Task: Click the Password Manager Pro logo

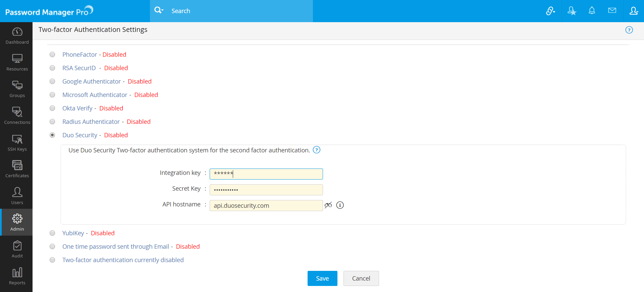Action: pos(49,11)
